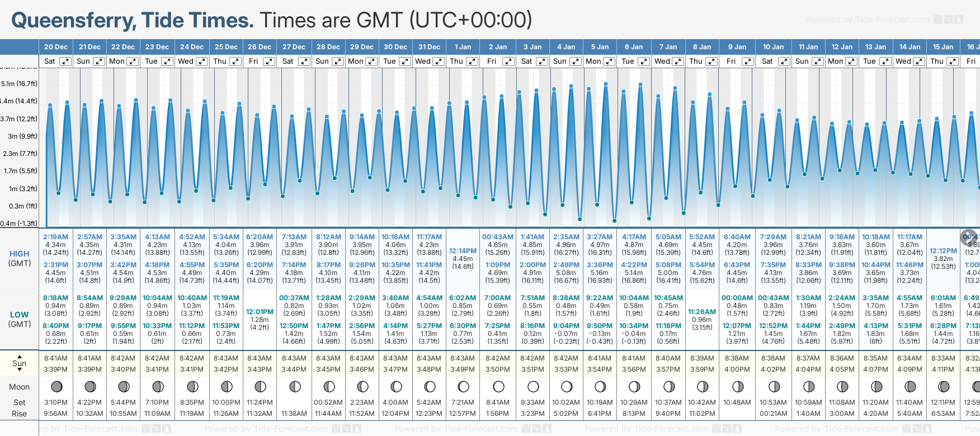Select the 24 Dec date header
The image size is (980, 436).
(192, 47)
